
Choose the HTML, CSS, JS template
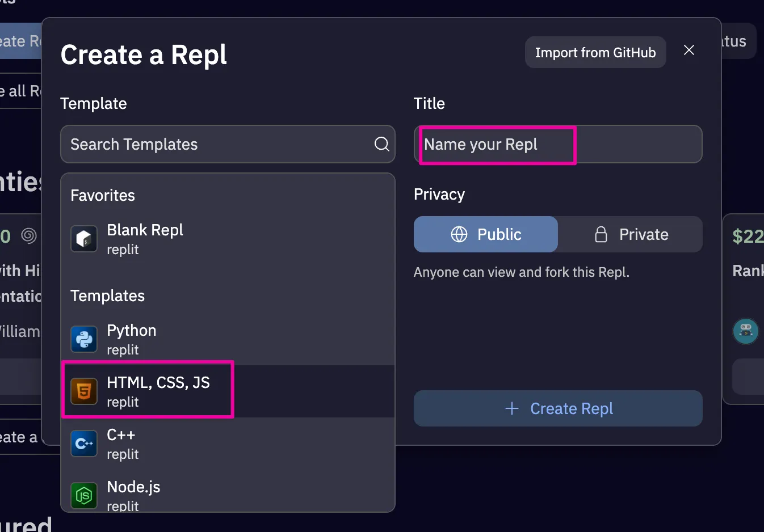(x=228, y=391)
